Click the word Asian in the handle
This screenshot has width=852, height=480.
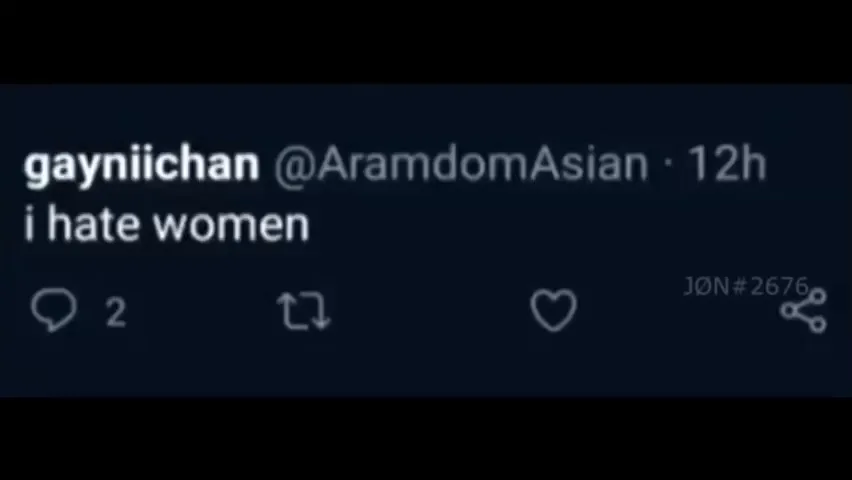pos(588,164)
